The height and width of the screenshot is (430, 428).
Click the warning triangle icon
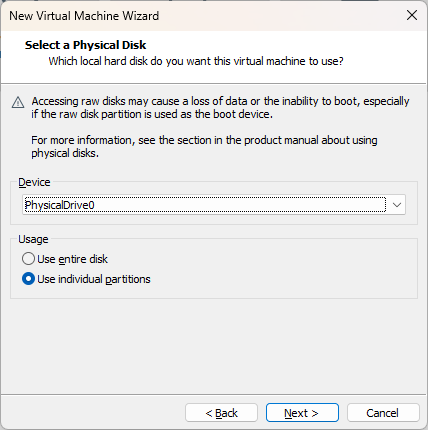point(18,102)
